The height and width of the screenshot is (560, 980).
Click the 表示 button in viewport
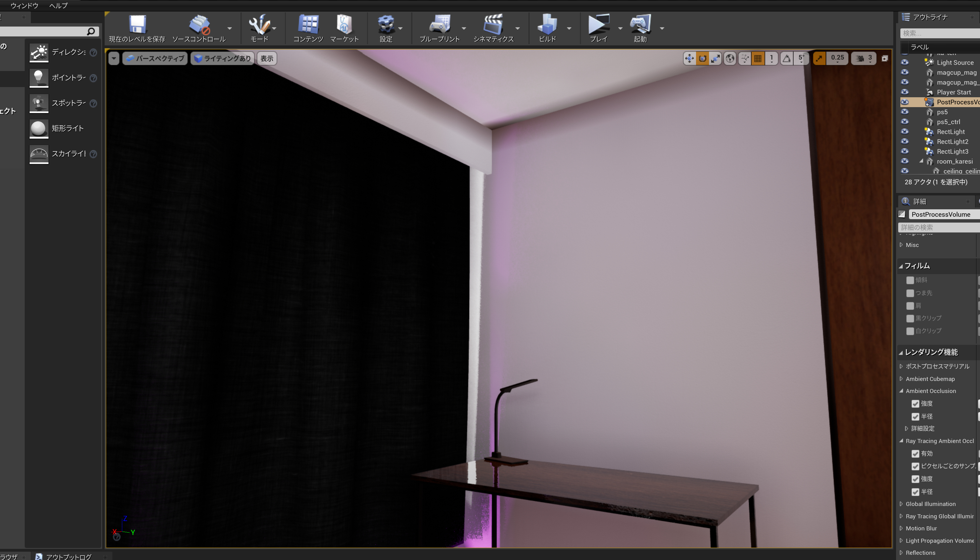(266, 58)
